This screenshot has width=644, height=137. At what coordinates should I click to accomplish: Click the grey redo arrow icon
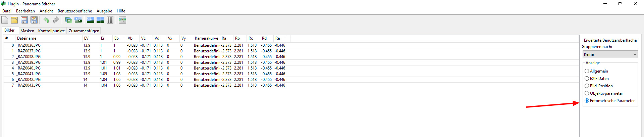pyautogui.click(x=56, y=20)
